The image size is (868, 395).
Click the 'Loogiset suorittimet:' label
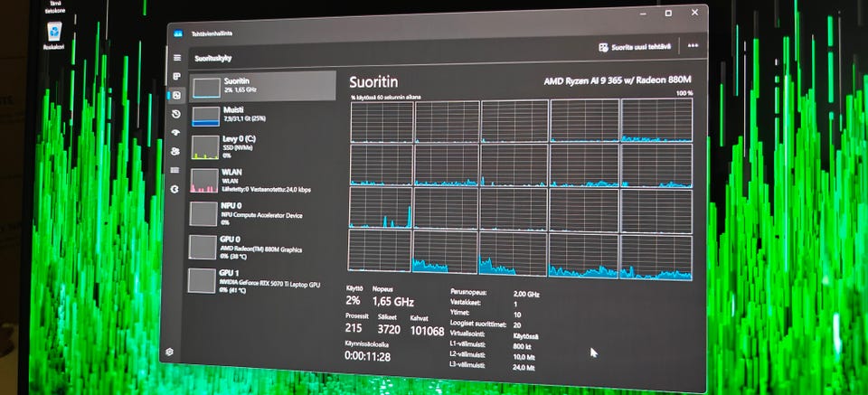coord(477,324)
